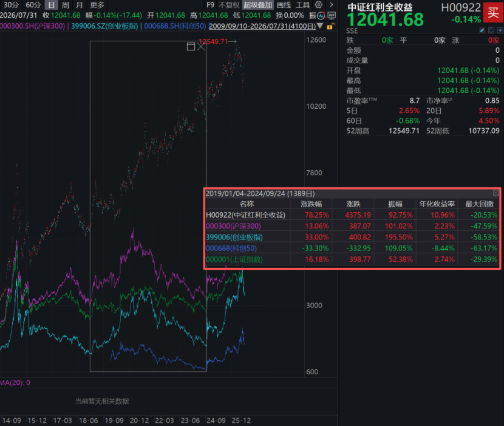Sort statistics table by 年化收益率 header

(437, 204)
